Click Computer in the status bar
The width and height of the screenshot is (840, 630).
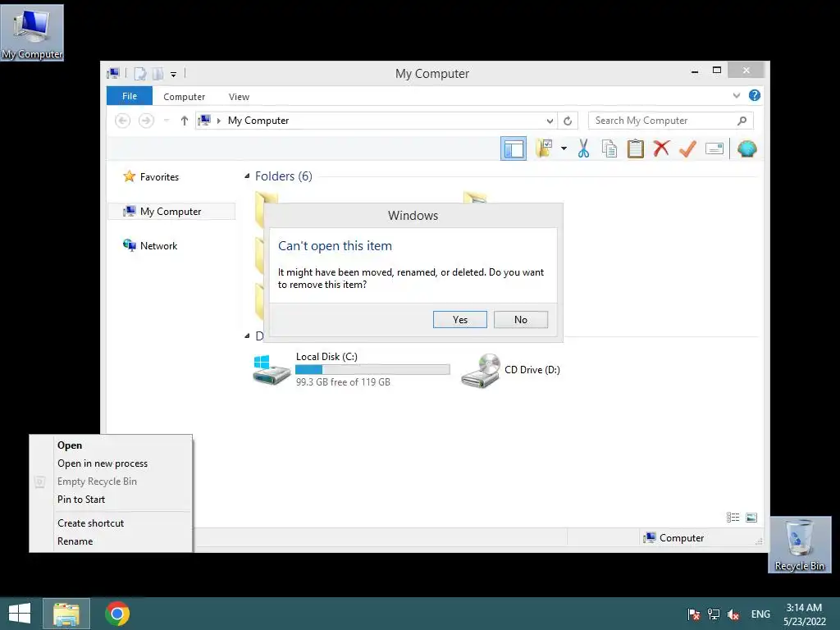click(x=674, y=538)
